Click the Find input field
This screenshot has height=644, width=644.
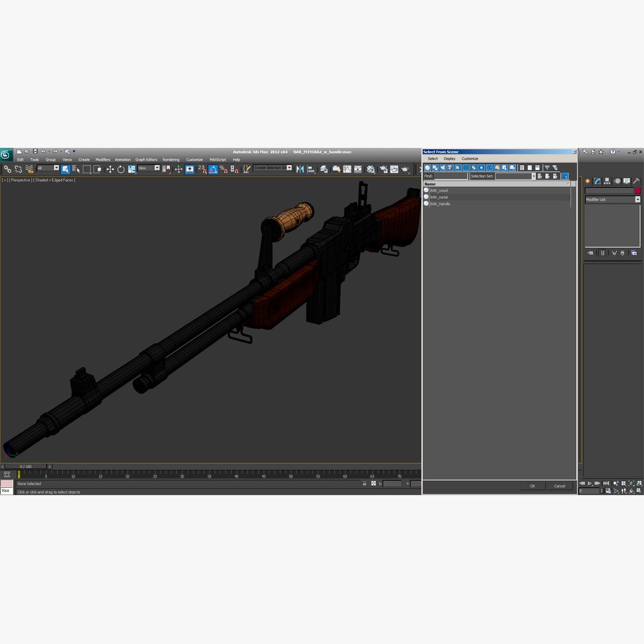pyautogui.click(x=451, y=176)
